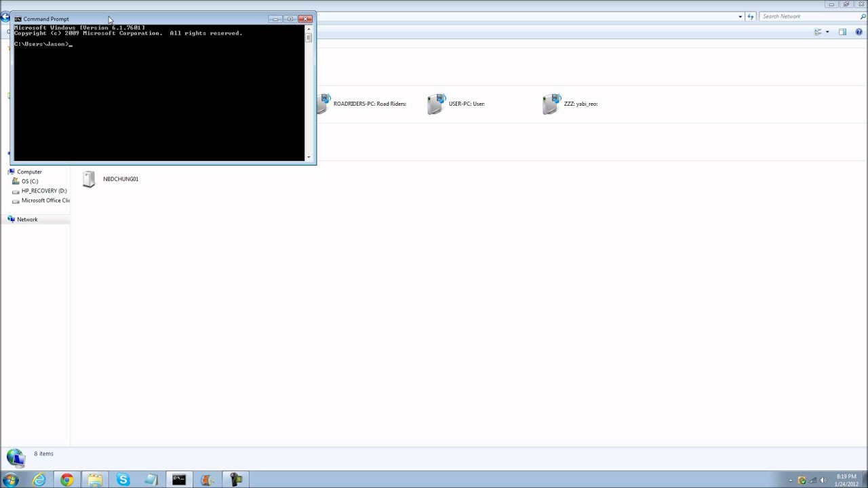Select Computer in the navigation pane
This screenshot has height=488, width=868.
point(29,172)
